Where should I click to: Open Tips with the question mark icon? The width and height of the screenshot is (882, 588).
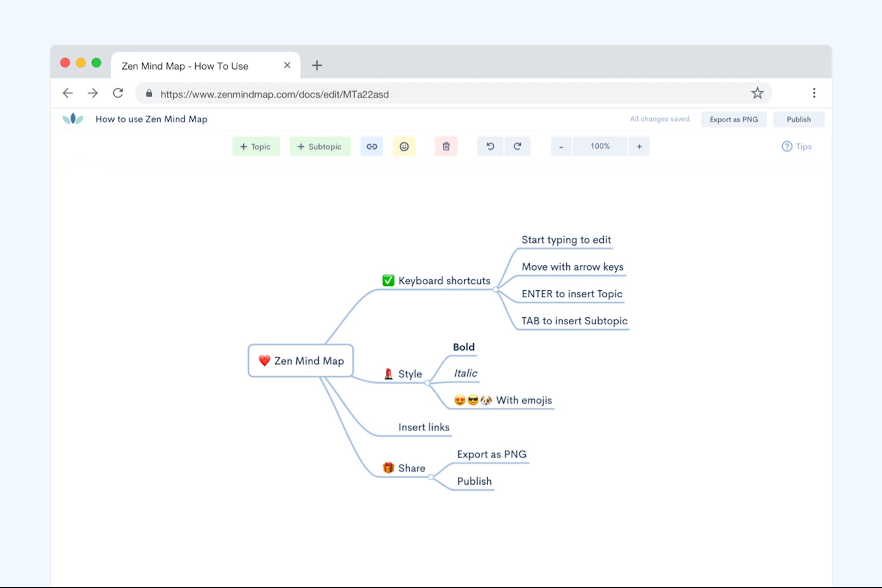point(786,146)
